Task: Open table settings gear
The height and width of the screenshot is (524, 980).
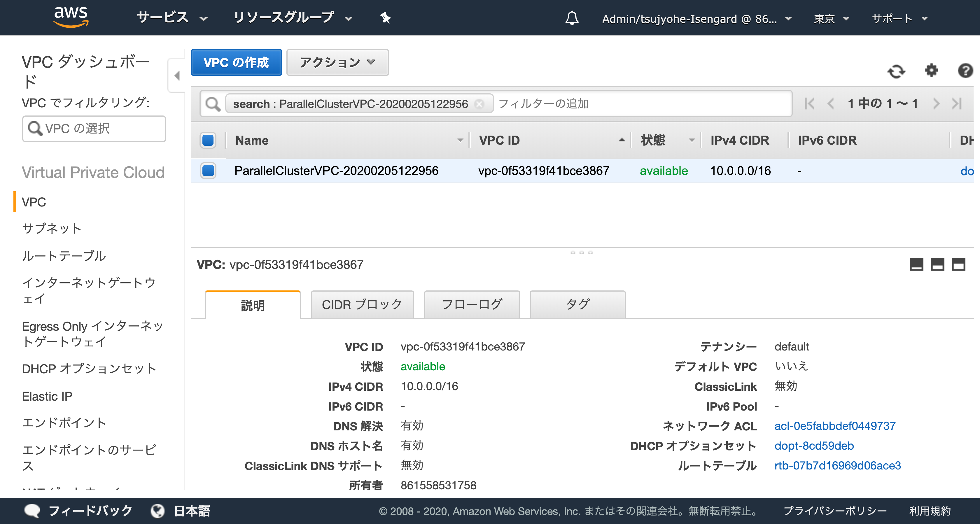Action: (x=931, y=70)
